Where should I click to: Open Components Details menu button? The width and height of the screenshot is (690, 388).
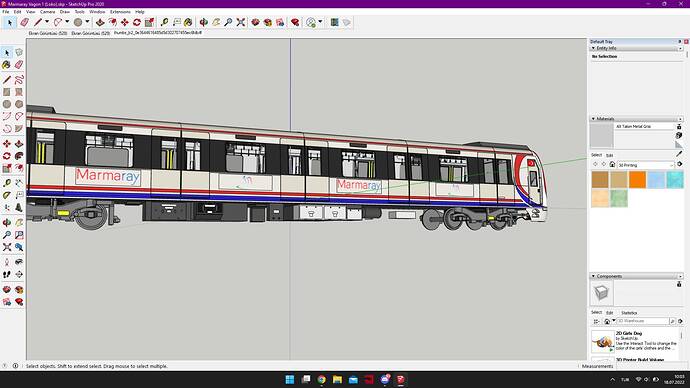(x=680, y=322)
